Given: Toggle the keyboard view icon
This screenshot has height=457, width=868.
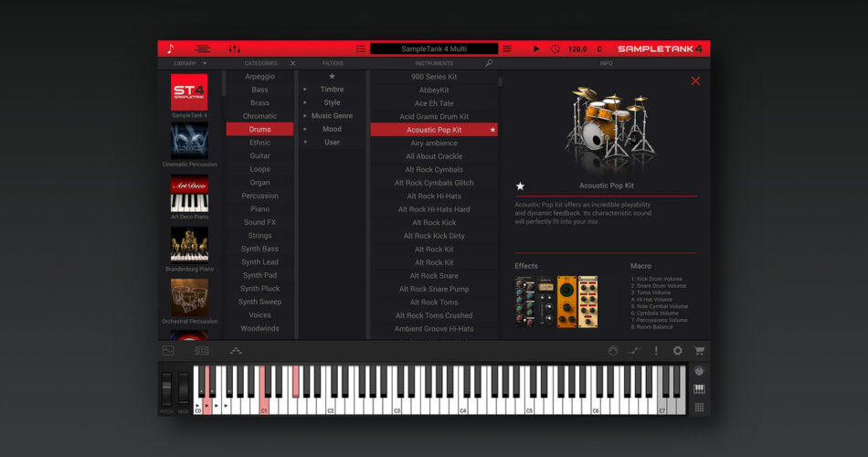Looking at the screenshot, I should [x=699, y=389].
